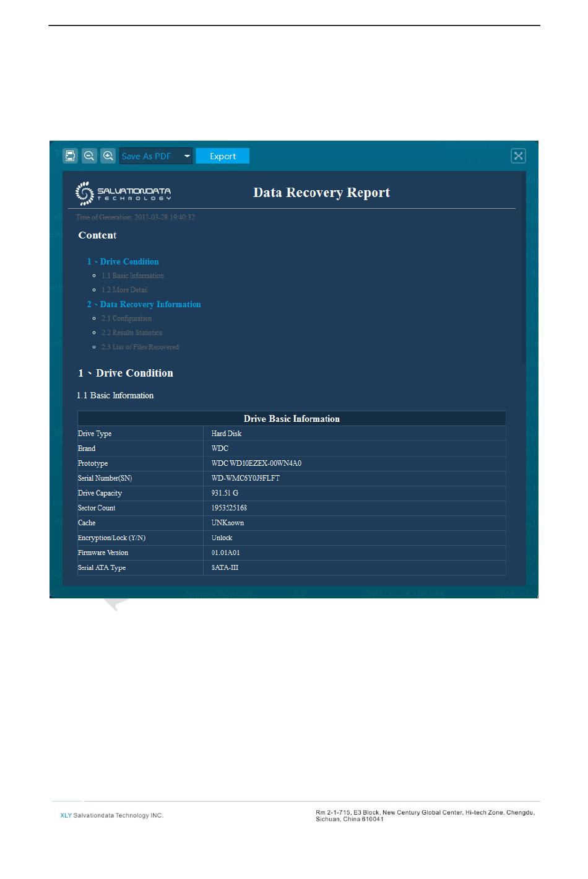Click the Export button
The width and height of the screenshot is (588, 879).
coord(223,156)
